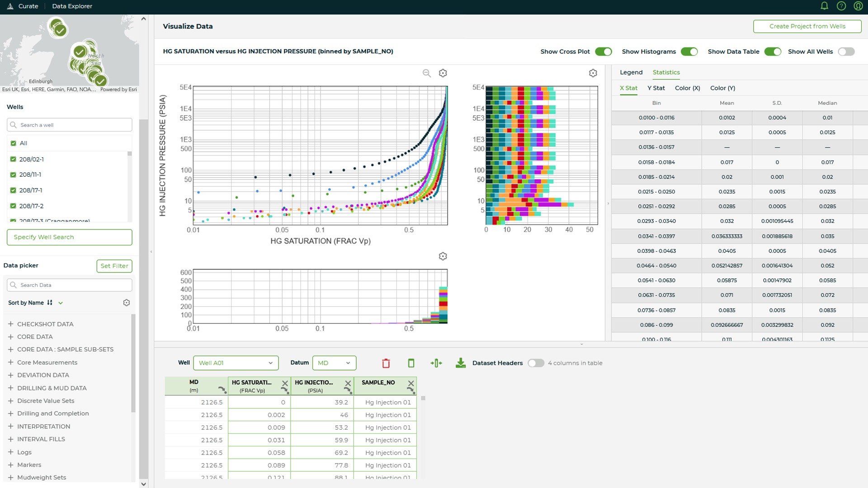Click the Search a well field

[70, 125]
